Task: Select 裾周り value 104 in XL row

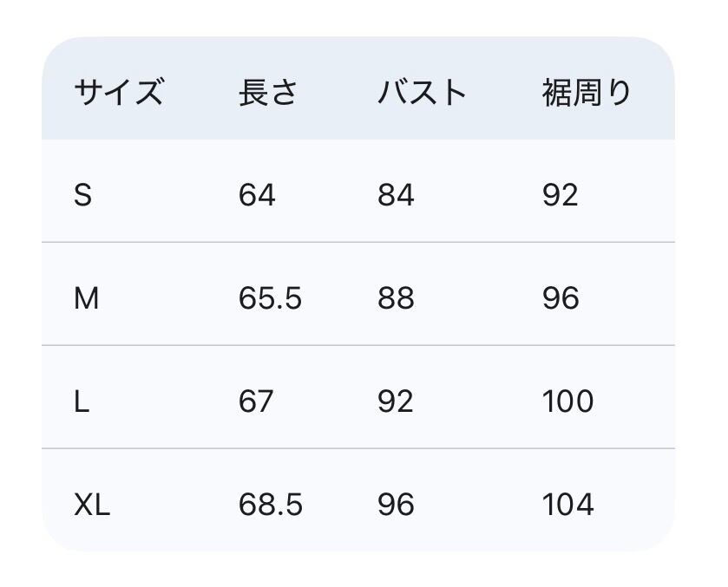Action: [568, 505]
